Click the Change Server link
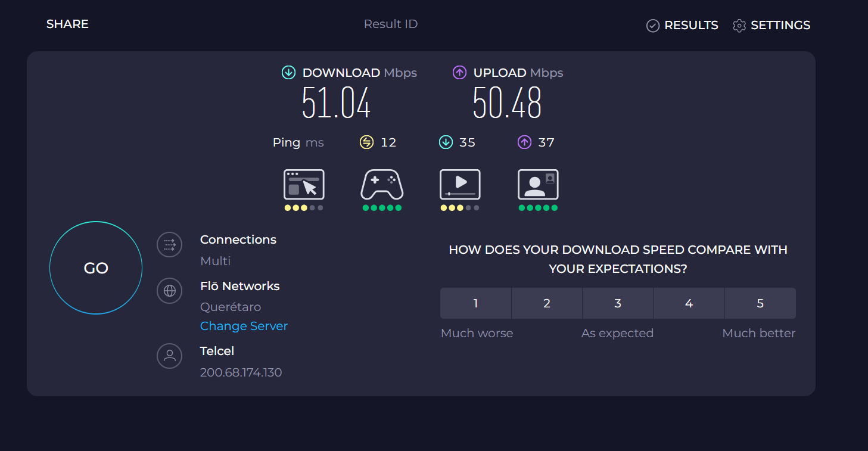868x451 pixels. (244, 326)
